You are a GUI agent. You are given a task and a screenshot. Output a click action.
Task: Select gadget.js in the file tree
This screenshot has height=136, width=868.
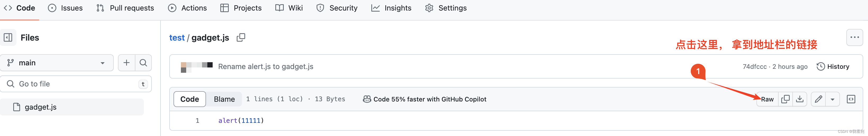coord(40,107)
